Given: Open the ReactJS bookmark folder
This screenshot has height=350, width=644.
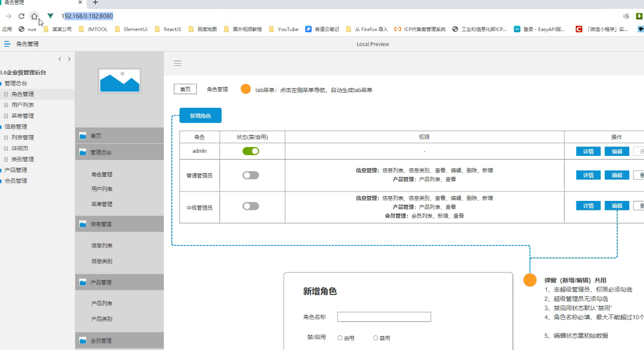Looking at the screenshot, I should [168, 29].
